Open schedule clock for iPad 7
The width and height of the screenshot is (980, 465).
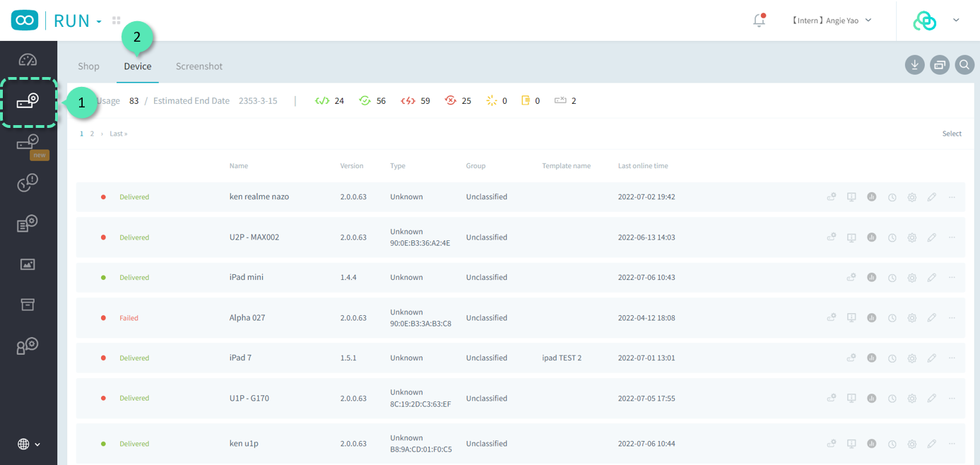click(892, 358)
